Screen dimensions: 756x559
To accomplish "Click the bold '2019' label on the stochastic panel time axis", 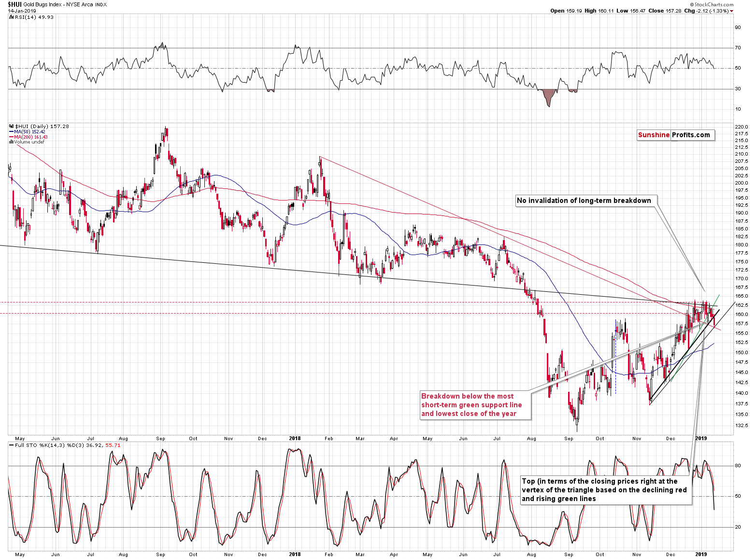I will (701, 554).
